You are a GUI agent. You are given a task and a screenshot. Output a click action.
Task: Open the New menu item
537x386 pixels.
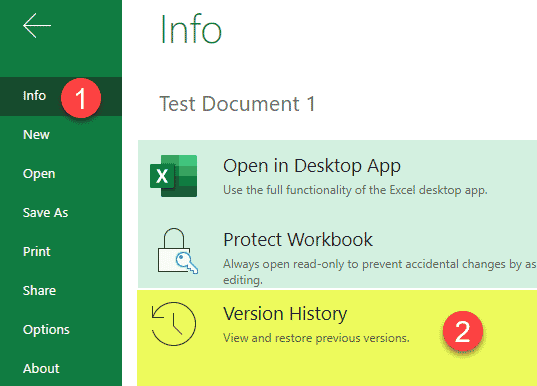(36, 135)
